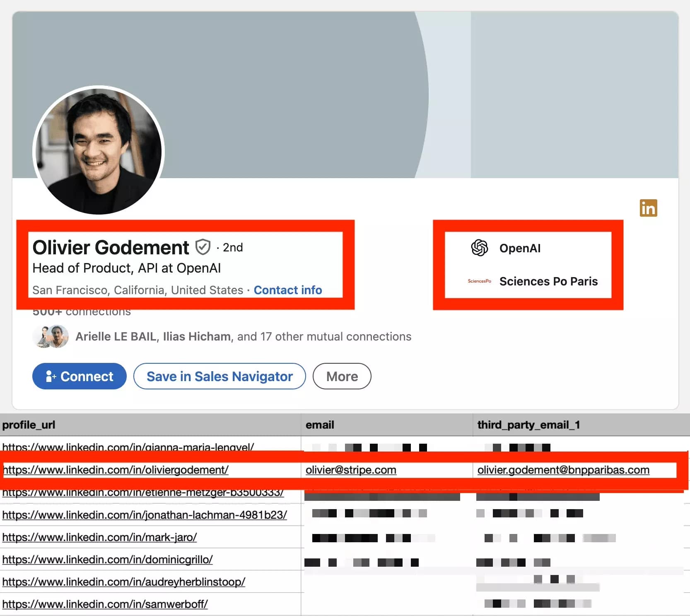Click the verified badge next to Olivier Godement
Viewport: 690px width, 616px height.
(203, 247)
